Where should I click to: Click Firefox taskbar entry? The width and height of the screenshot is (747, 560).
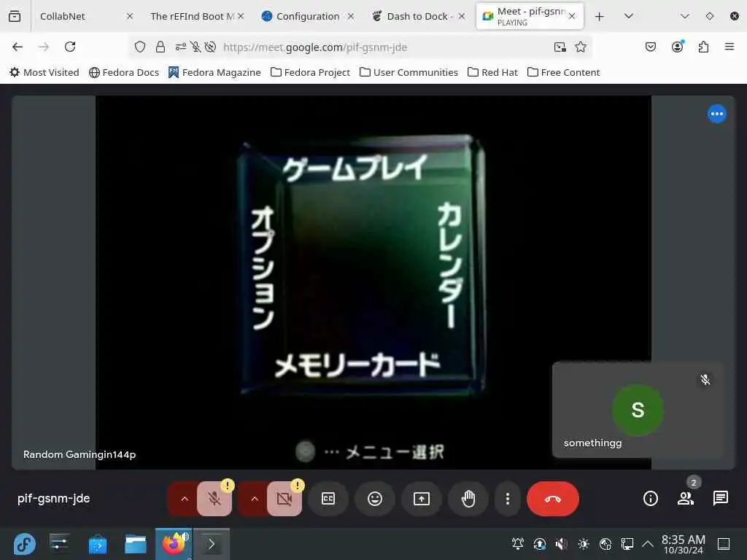(174, 544)
